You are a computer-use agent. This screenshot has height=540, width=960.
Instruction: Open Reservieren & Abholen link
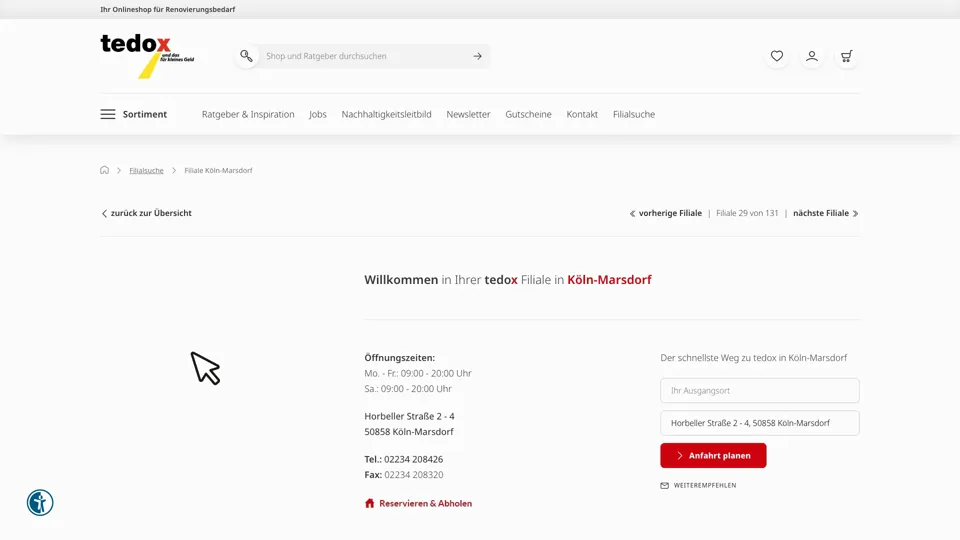tap(419, 503)
